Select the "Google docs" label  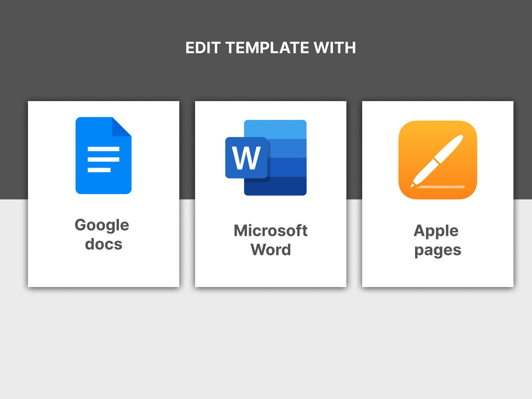[102, 234]
